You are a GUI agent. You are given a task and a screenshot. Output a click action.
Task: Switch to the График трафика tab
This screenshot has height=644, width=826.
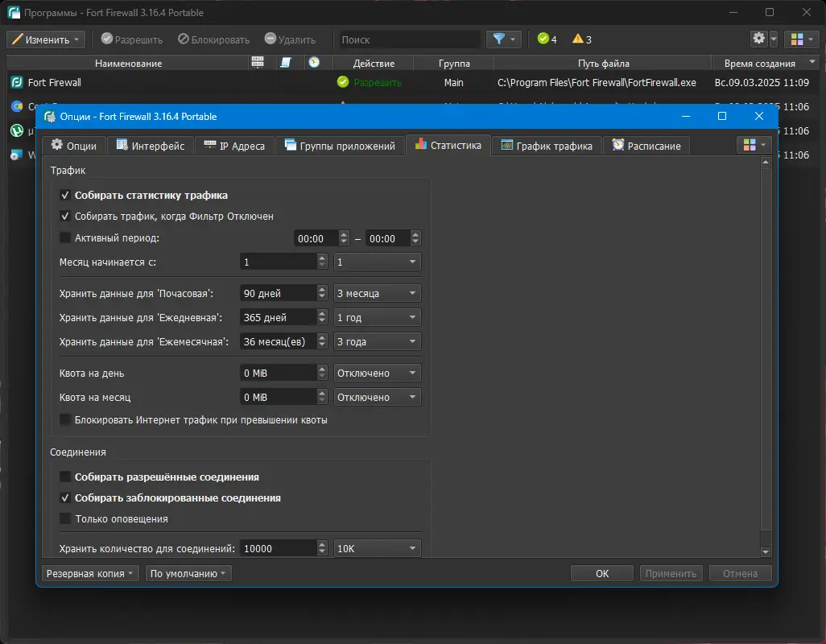coord(547,146)
